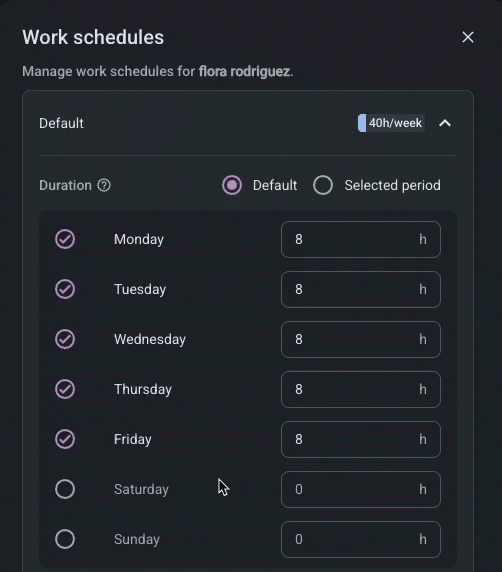Click the Monday label

[139, 240]
